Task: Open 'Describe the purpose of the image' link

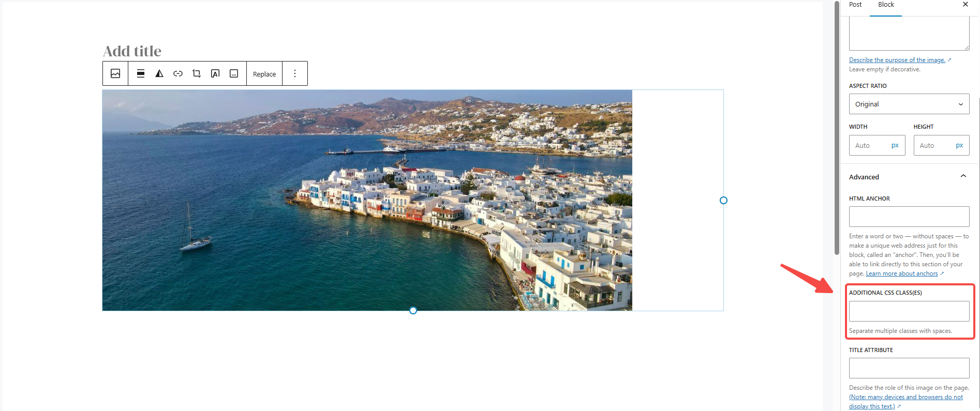Action: tap(897, 60)
